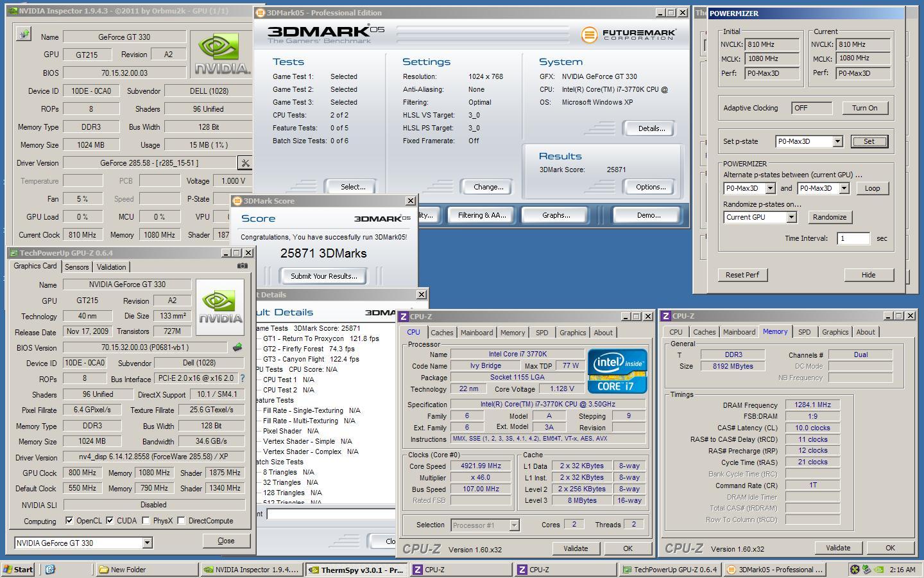Click the Reset Perf button in Powermizer

tap(742, 275)
